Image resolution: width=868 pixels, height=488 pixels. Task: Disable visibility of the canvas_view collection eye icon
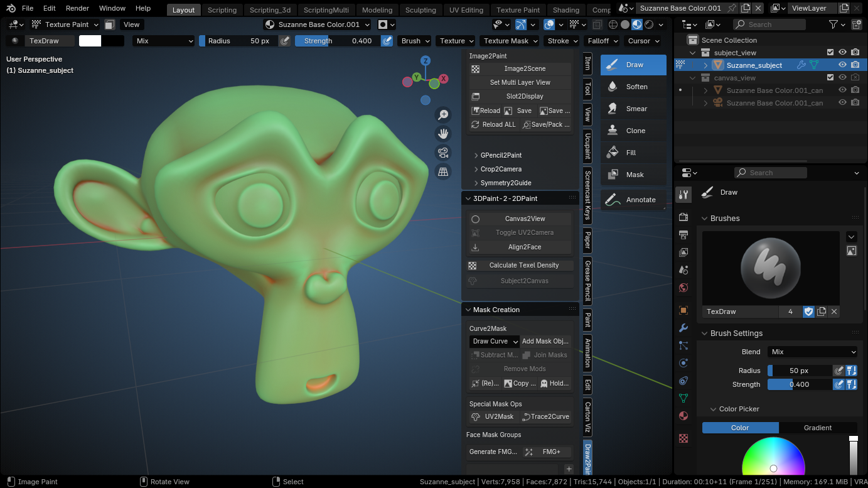(843, 77)
